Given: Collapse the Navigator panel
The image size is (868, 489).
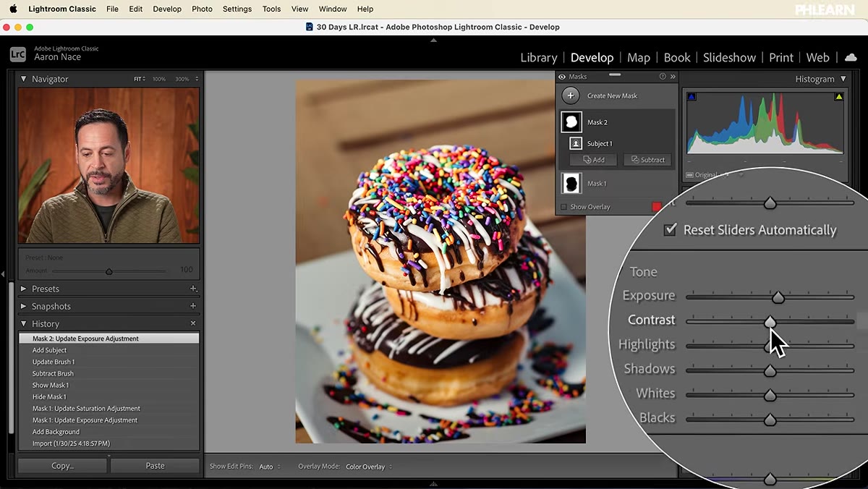Looking at the screenshot, I should (x=23, y=79).
